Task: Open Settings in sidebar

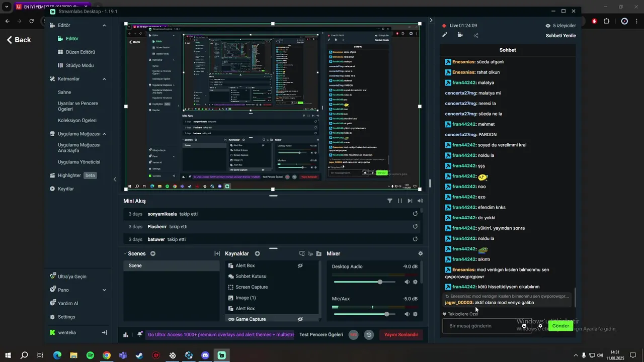Action: [x=62, y=317]
